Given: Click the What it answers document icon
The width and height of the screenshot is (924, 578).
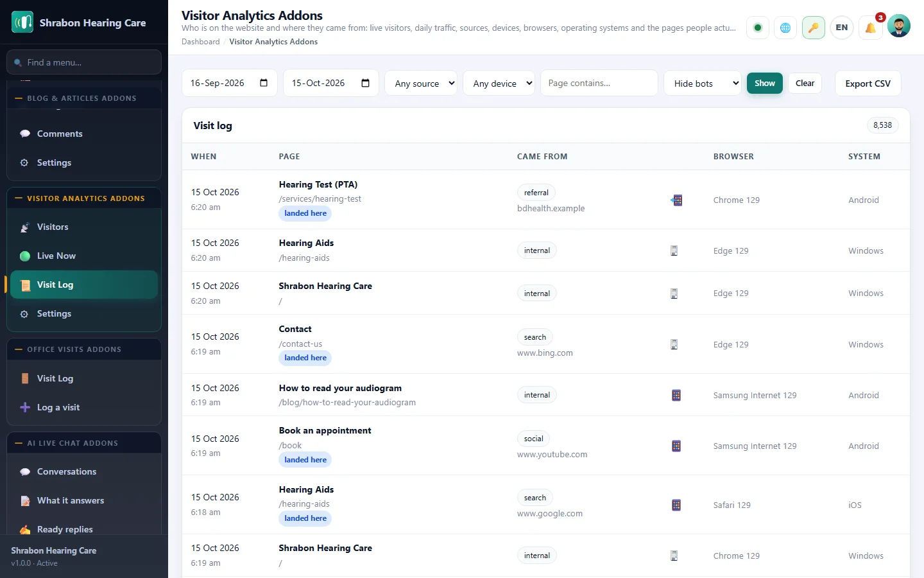Looking at the screenshot, I should click(25, 500).
